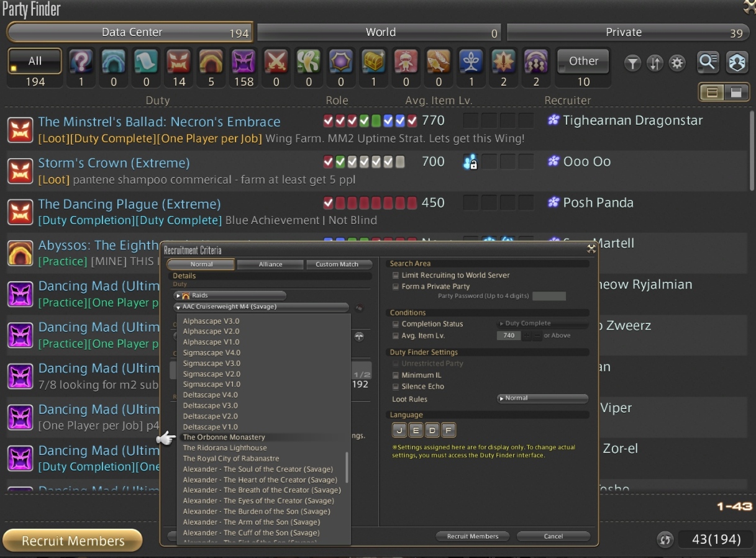Image resolution: width=756 pixels, height=558 pixels.
Task: Open the Duty Complete status dropdown
Action: tap(543, 323)
